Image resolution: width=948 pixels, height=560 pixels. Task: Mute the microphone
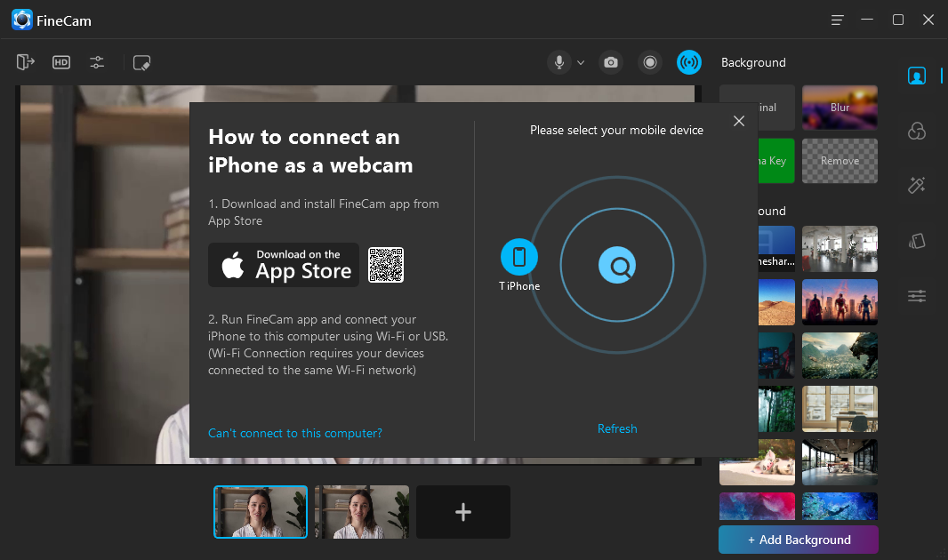559,62
